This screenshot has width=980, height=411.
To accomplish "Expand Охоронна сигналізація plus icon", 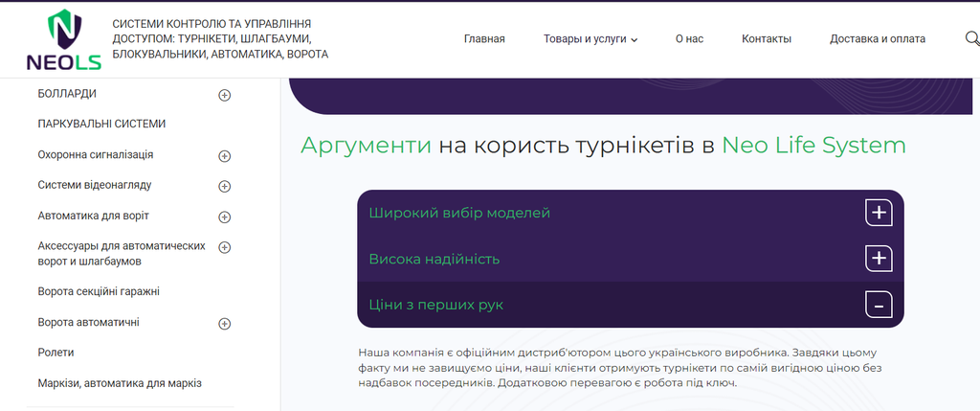I will pos(224,156).
